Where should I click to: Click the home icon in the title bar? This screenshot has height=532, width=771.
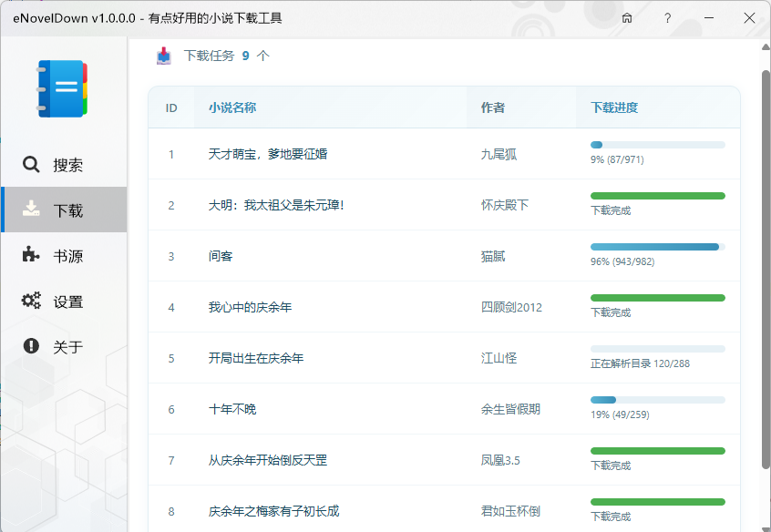tap(626, 18)
